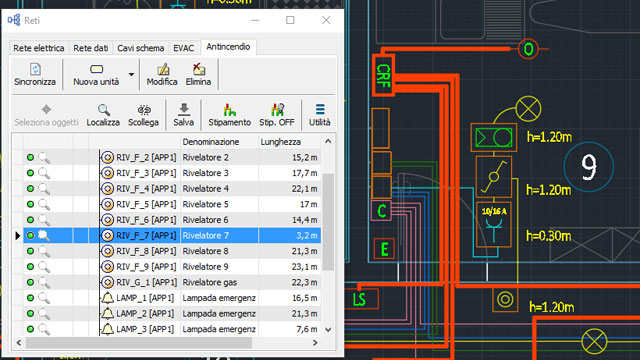Click the list scroll-down arrow
Screen dimensions: 640x360
coord(328,330)
